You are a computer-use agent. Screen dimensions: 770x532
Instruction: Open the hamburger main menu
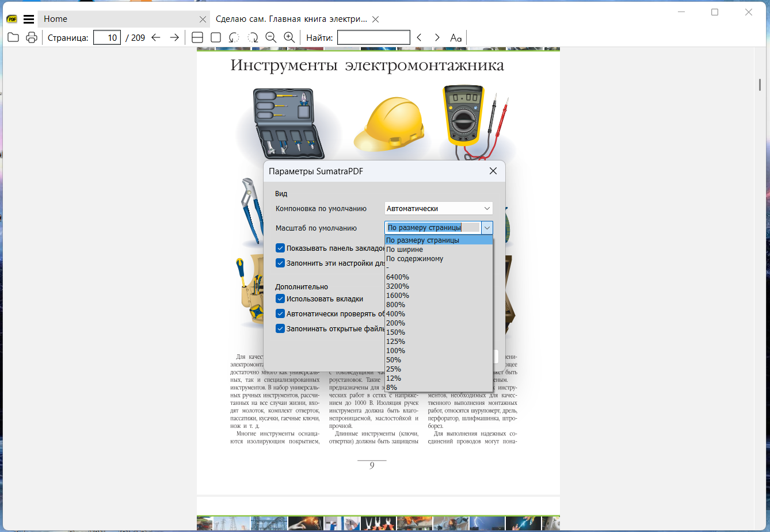coord(29,19)
